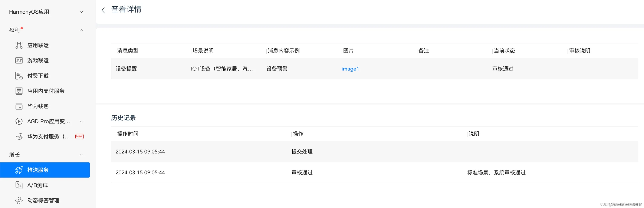Click the 提交处理 cell

pos(302,152)
